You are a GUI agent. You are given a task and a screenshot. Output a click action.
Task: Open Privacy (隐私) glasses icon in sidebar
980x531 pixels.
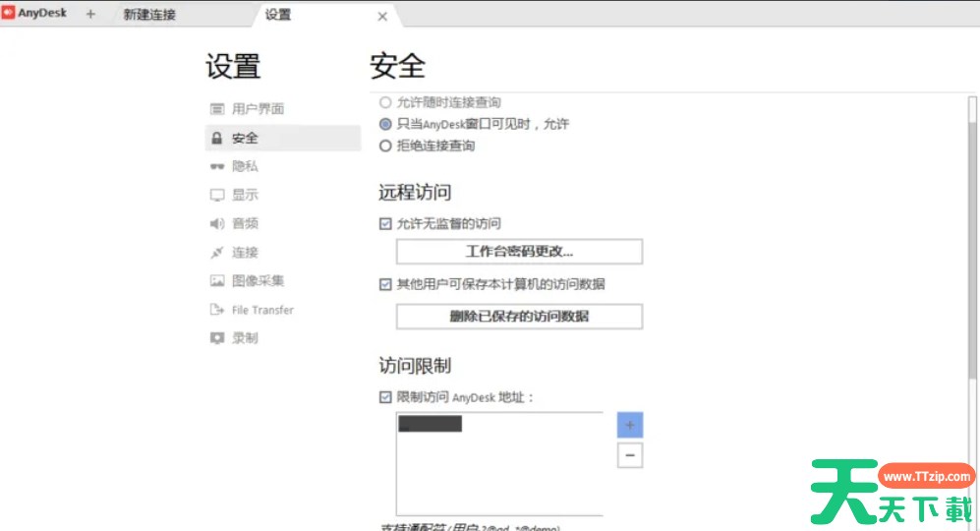[217, 167]
